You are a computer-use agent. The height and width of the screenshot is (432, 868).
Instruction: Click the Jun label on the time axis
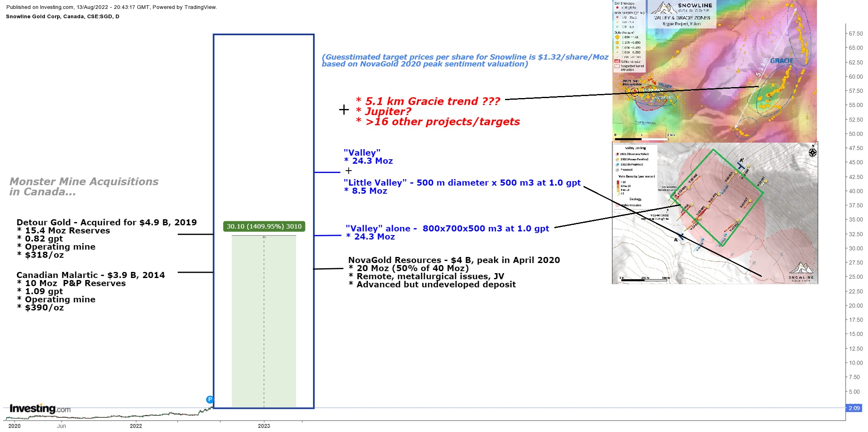coord(62,426)
